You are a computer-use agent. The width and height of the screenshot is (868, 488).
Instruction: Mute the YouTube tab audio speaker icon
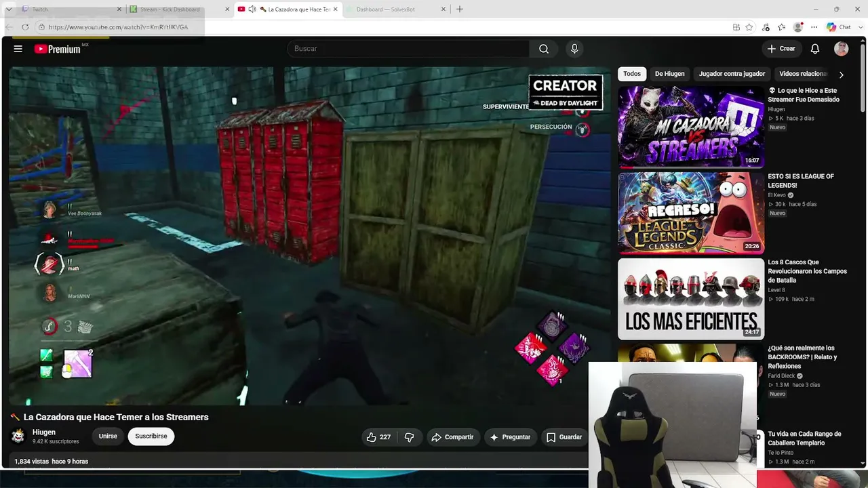coord(252,9)
